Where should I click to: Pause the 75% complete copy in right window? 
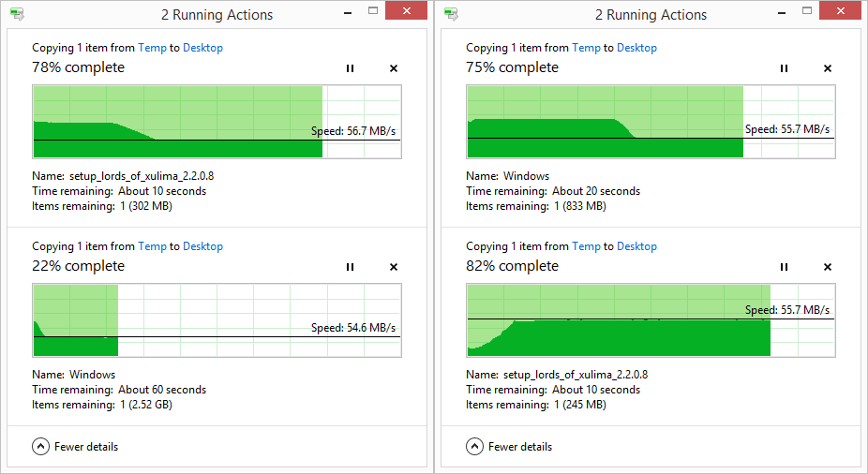(784, 68)
